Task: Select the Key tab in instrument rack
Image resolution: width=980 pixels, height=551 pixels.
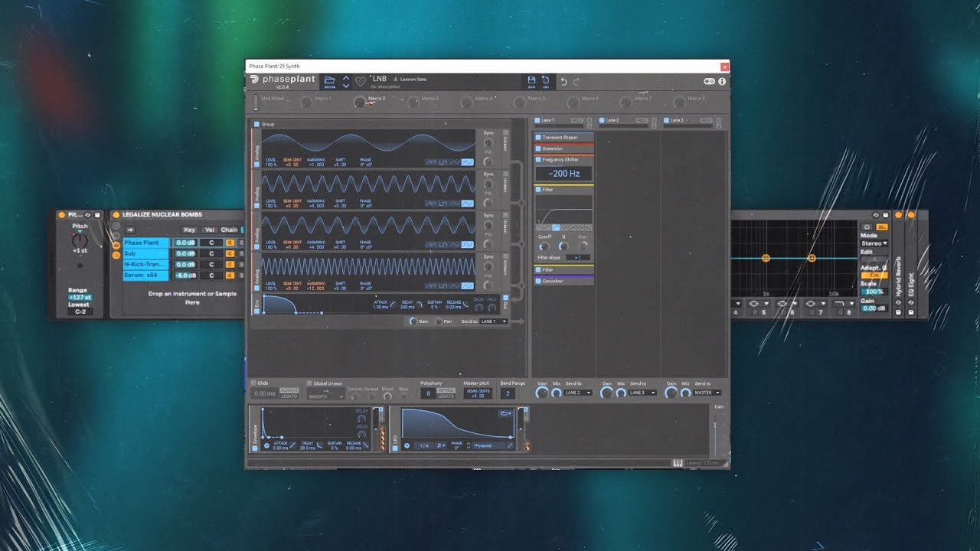Action: [x=189, y=230]
